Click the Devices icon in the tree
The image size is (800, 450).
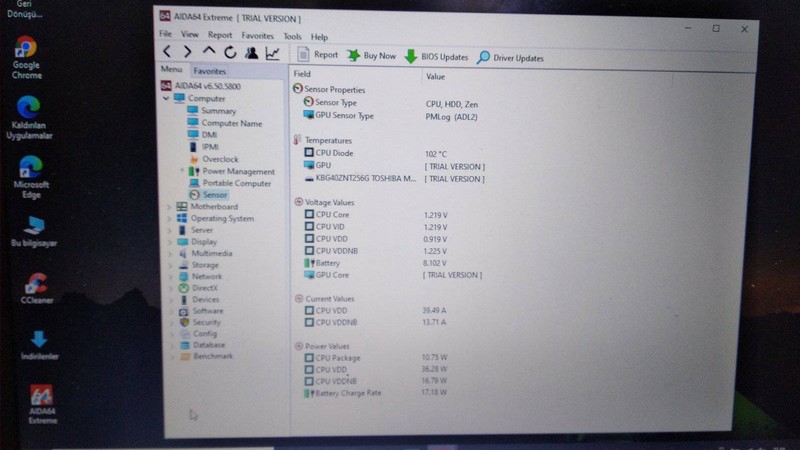click(184, 299)
